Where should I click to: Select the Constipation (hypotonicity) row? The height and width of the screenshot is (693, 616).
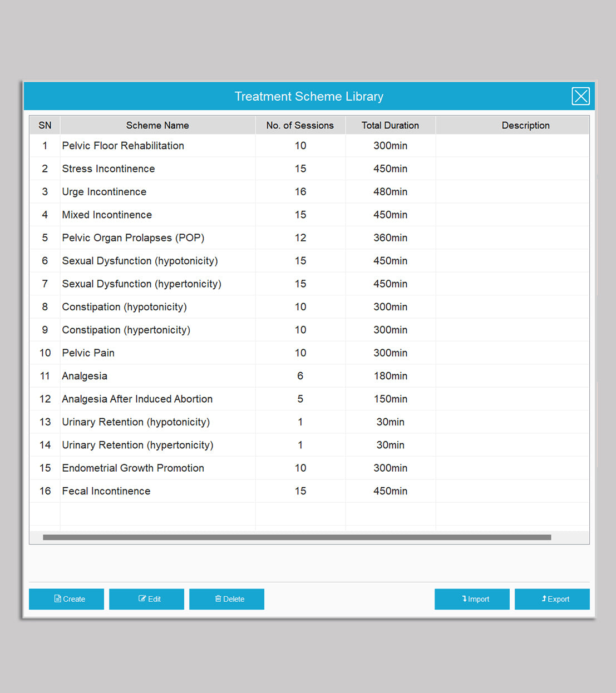pos(124,307)
